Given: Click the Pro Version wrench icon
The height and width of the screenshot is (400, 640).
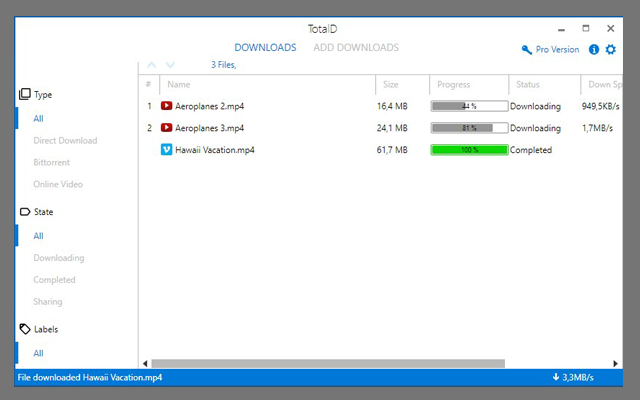Looking at the screenshot, I should (x=527, y=50).
